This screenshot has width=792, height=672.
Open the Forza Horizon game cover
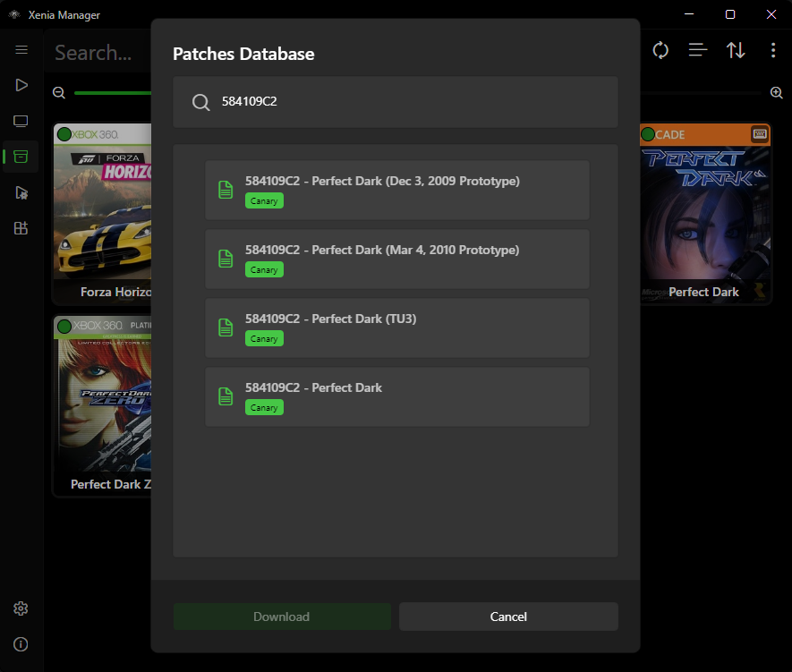[103, 214]
